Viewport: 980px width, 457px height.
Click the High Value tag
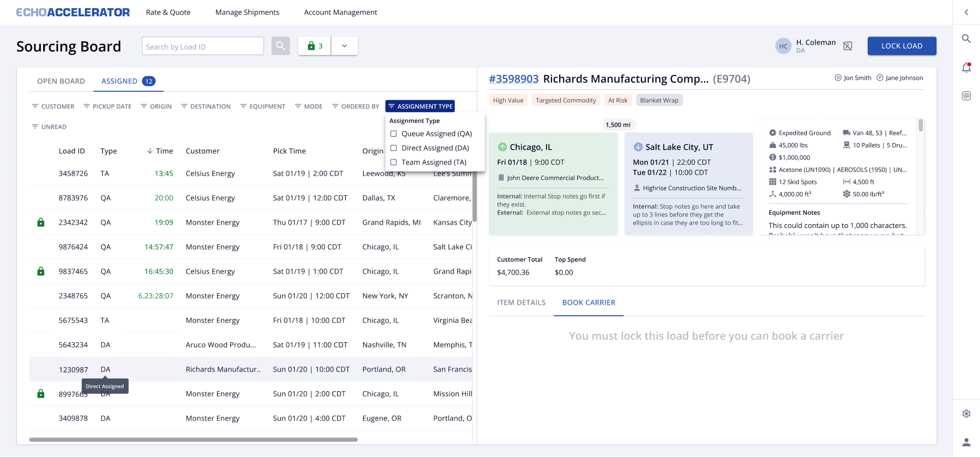pos(508,101)
